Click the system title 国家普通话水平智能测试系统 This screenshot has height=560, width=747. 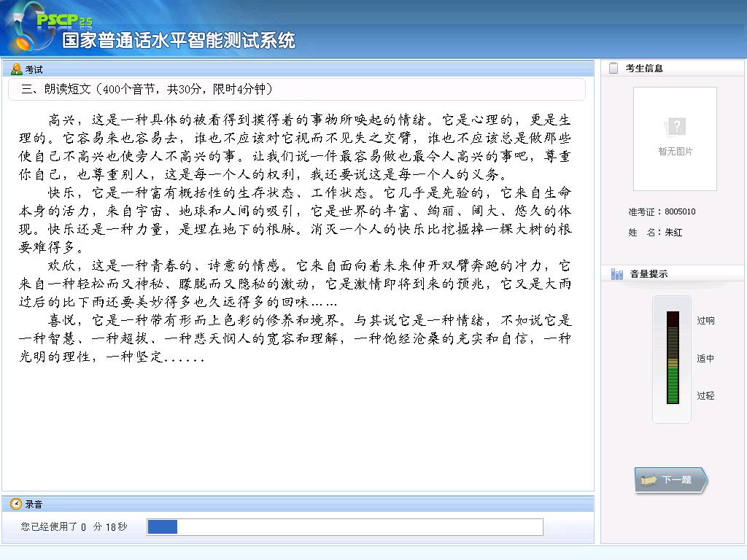tap(179, 41)
